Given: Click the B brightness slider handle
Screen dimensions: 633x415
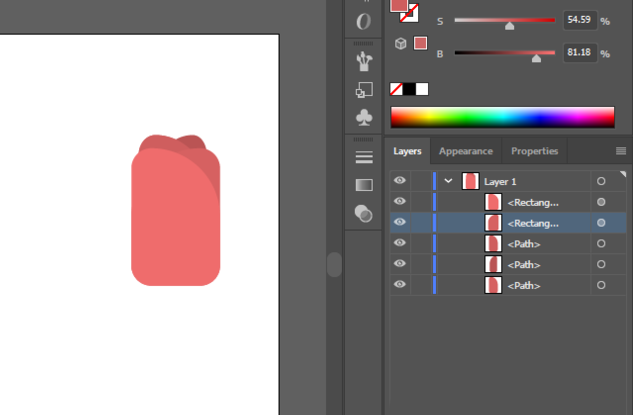Looking at the screenshot, I should click(x=536, y=59).
